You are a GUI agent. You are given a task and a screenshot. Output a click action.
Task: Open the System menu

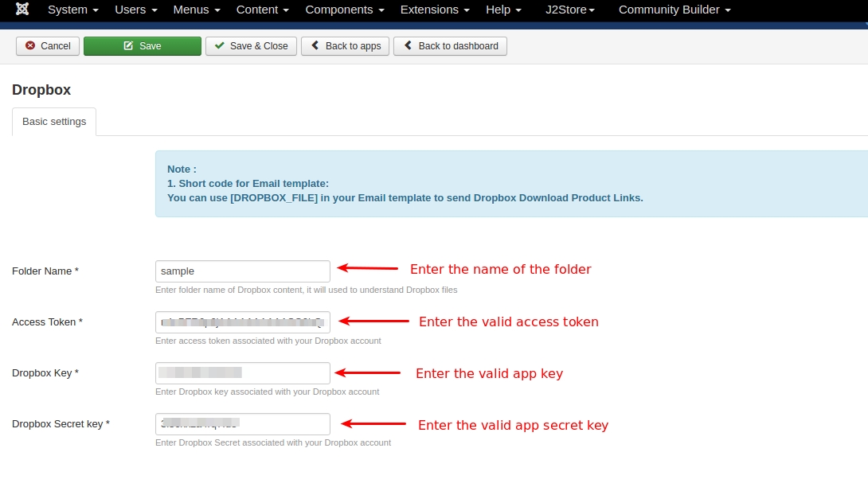(x=73, y=10)
